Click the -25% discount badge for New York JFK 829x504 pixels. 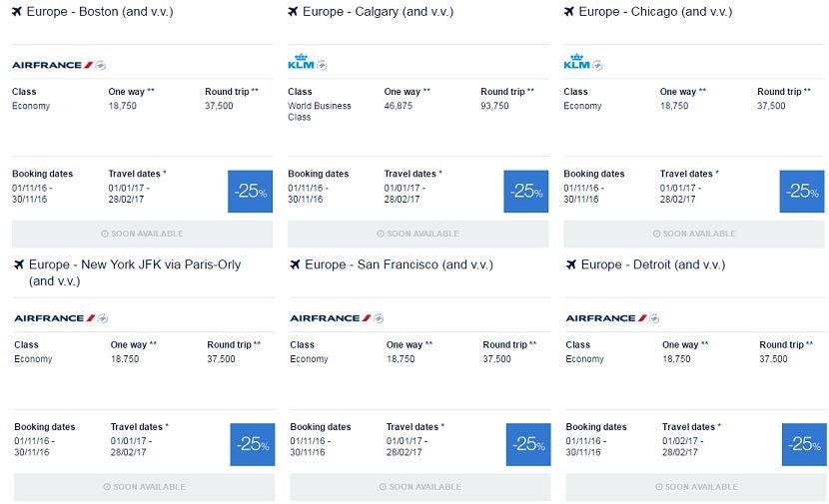[252, 445]
